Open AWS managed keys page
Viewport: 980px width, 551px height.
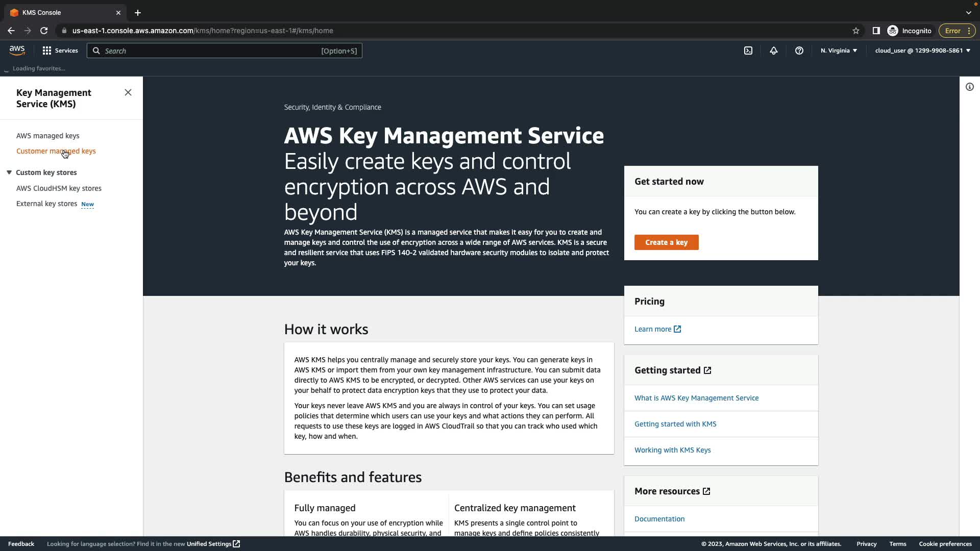(x=47, y=136)
